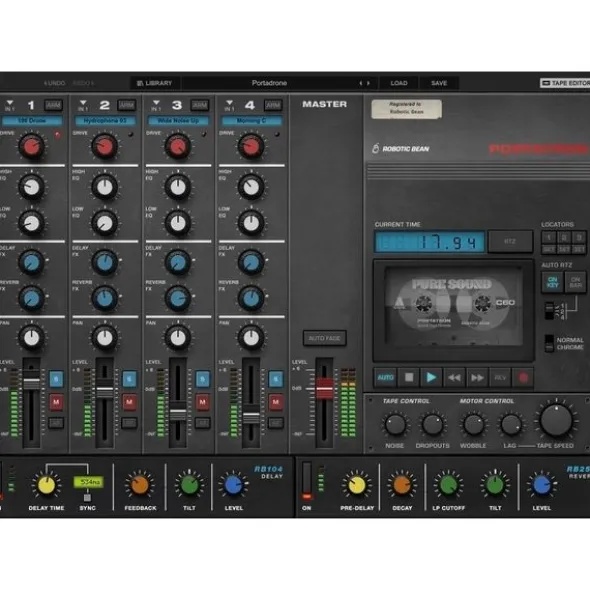The height and width of the screenshot is (591, 590).
Task: Mute track 3
Action: click(202, 402)
